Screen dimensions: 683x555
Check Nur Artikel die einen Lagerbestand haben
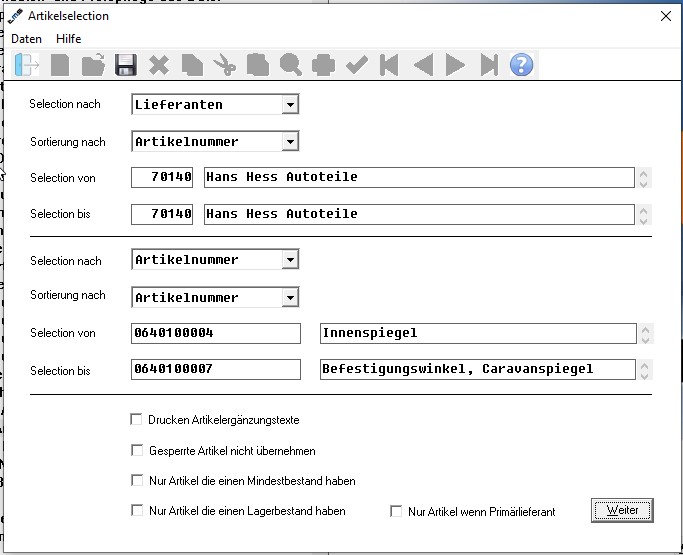tap(137, 511)
